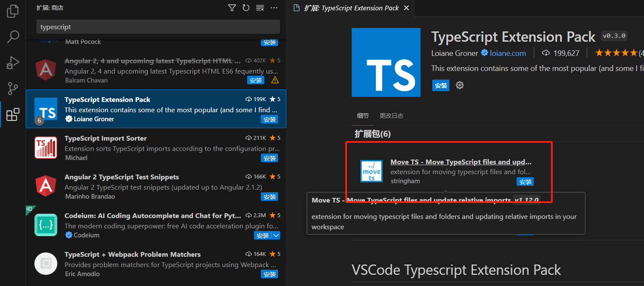
Task: Click Angular 2 Test Snippets red icon
Action: (x=46, y=186)
